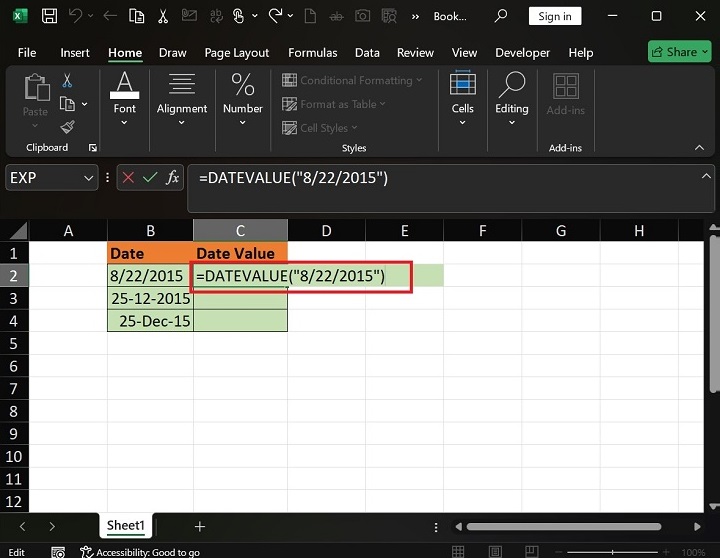Cancel formula entry with the red X
The image size is (720, 558).
coord(128,177)
